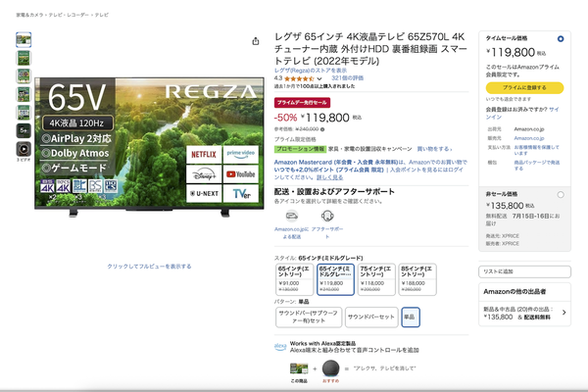Click the プライムデー先行セール red badge

(302, 102)
